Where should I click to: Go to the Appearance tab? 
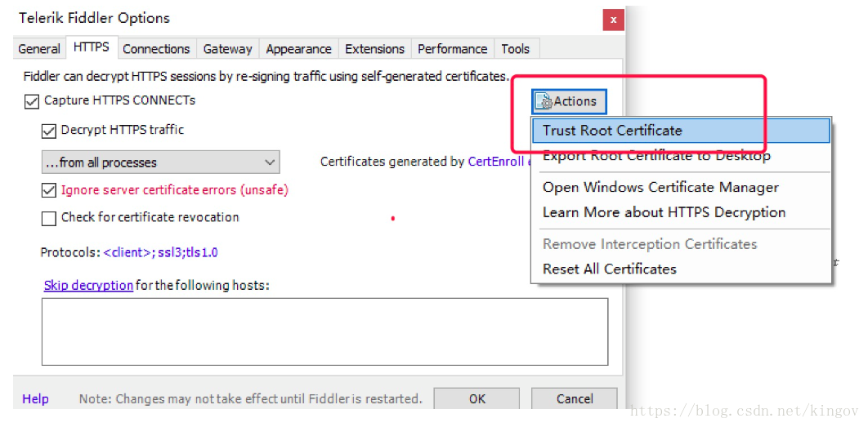(x=298, y=49)
